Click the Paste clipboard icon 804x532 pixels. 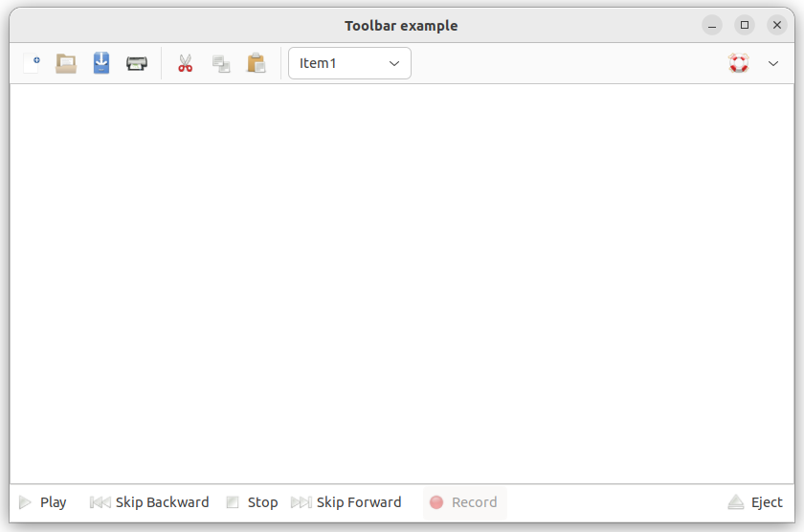[257, 64]
